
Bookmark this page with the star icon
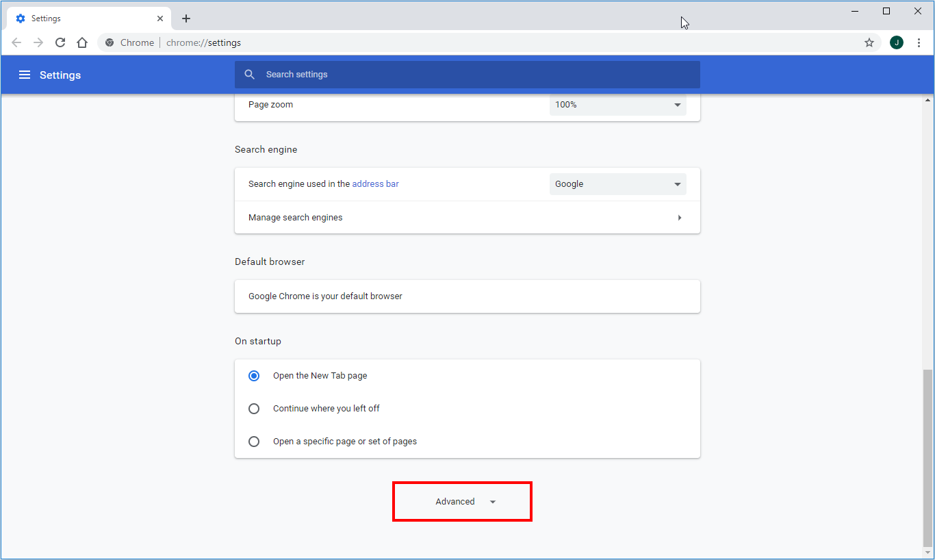[869, 42]
